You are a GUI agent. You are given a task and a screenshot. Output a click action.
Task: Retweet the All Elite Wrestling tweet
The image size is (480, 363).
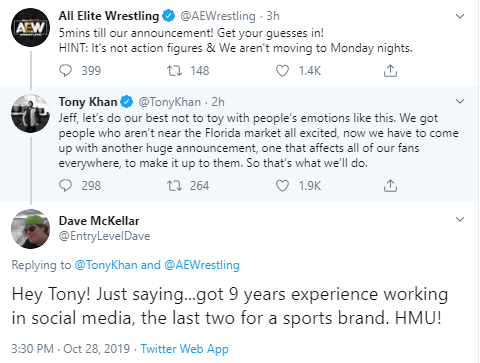click(174, 71)
